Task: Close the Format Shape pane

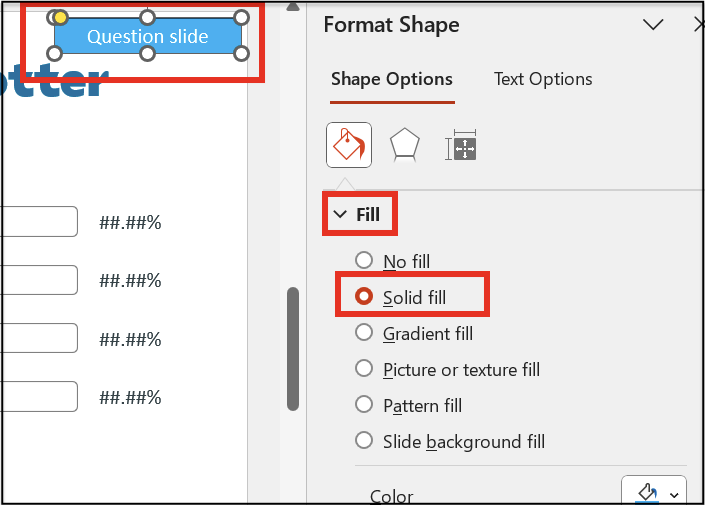Action: pos(698,24)
